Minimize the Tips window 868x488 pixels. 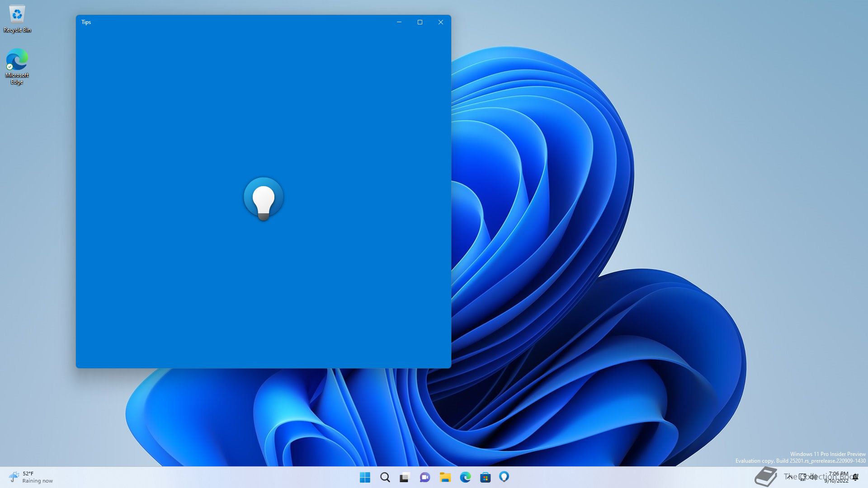[399, 22]
